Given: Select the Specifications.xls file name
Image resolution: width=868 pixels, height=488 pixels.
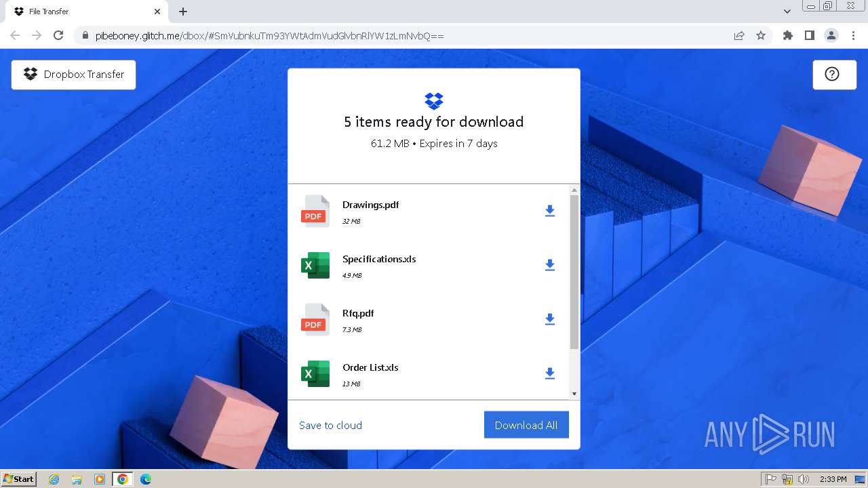Looking at the screenshot, I should pos(379,259).
